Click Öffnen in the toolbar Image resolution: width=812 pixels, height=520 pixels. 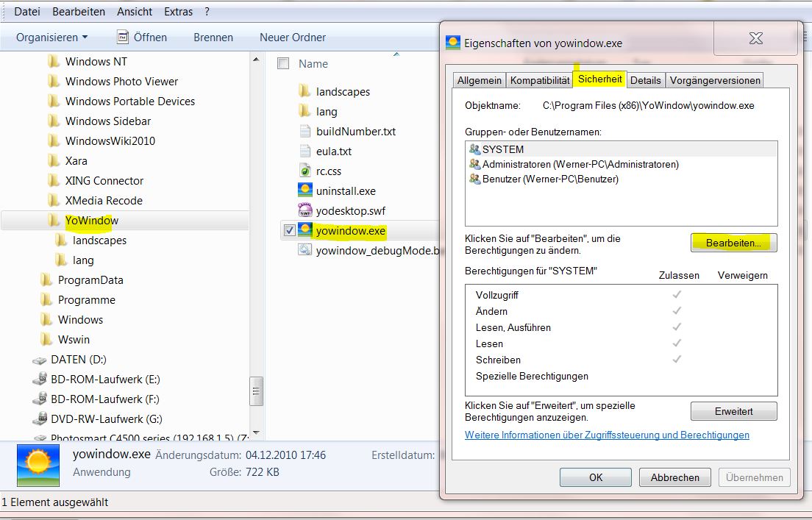tap(142, 38)
